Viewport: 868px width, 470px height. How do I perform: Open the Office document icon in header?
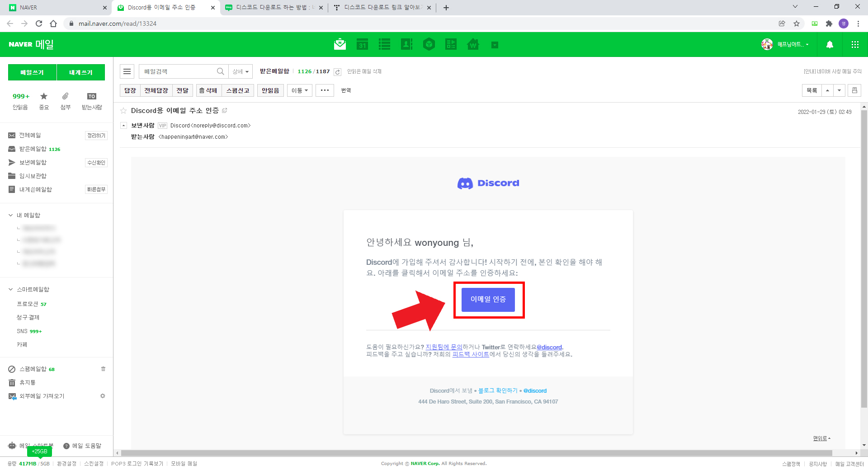[x=451, y=44]
